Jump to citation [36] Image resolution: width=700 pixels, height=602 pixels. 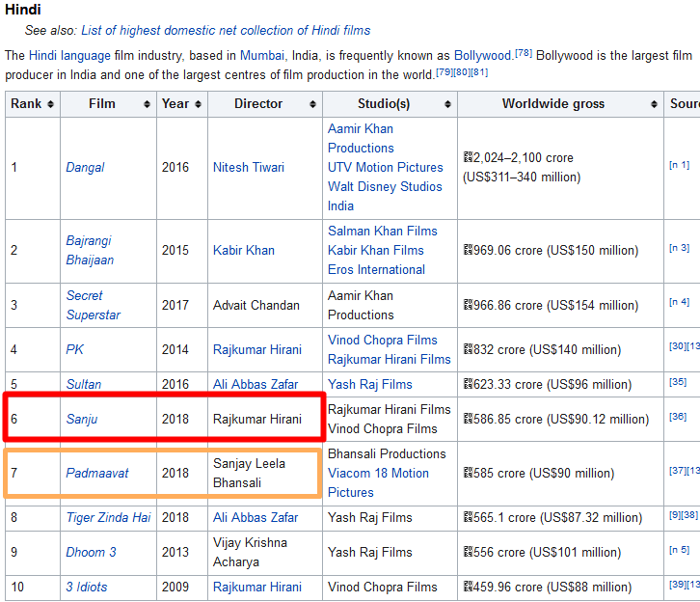click(x=678, y=417)
